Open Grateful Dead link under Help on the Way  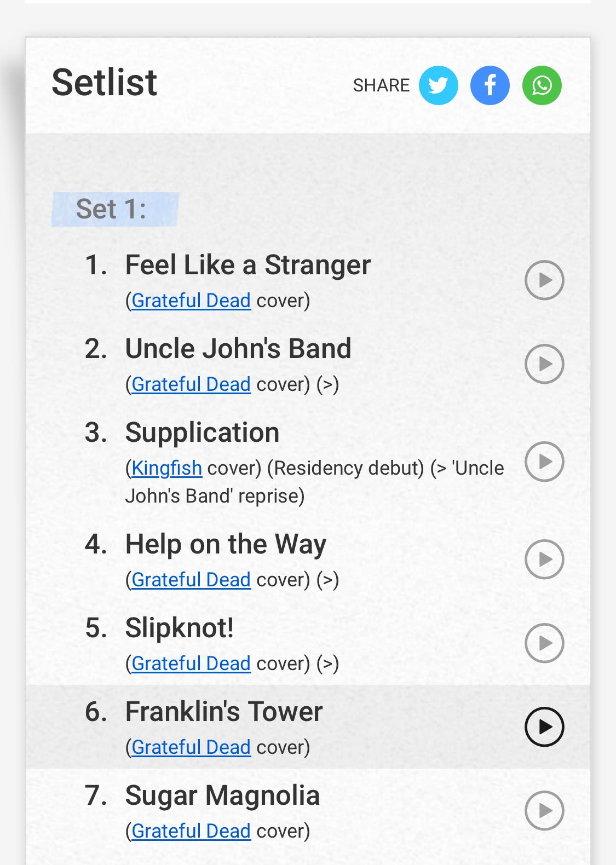191,580
